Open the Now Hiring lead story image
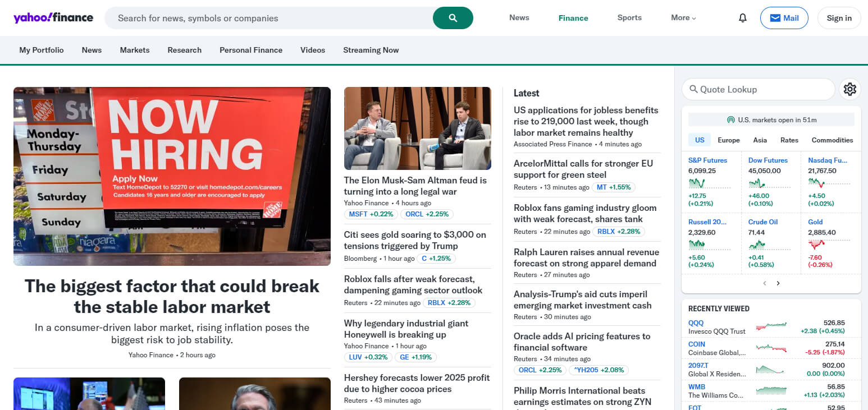The image size is (868, 410). (172, 176)
